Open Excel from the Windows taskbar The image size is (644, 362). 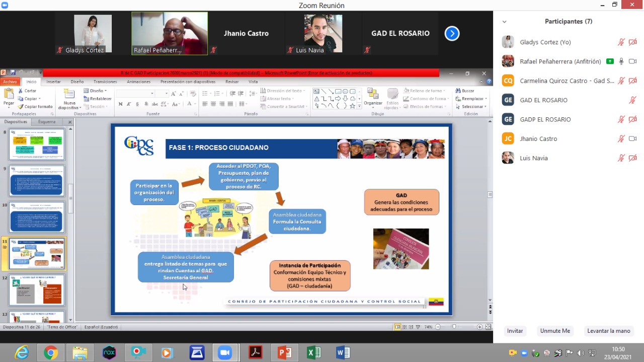314,353
